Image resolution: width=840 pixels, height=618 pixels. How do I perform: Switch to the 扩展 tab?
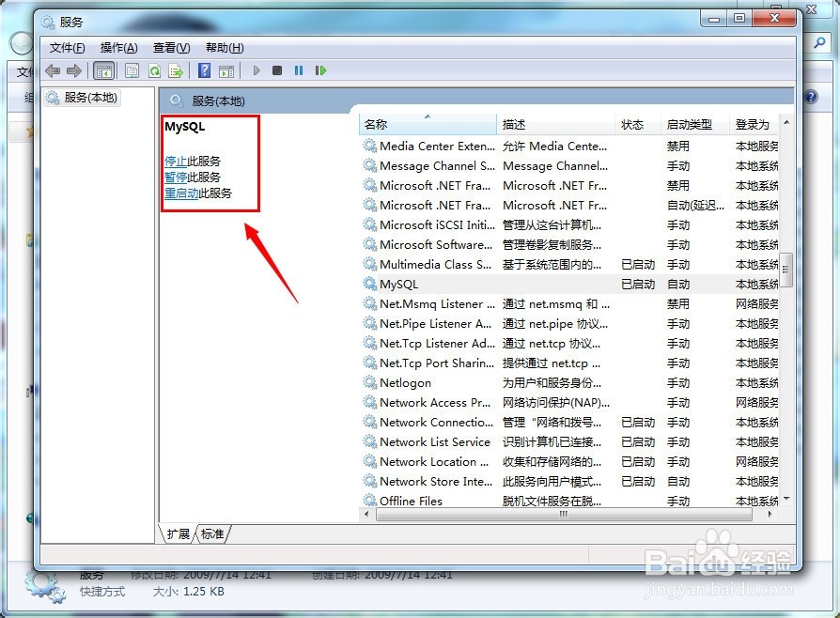[178, 533]
